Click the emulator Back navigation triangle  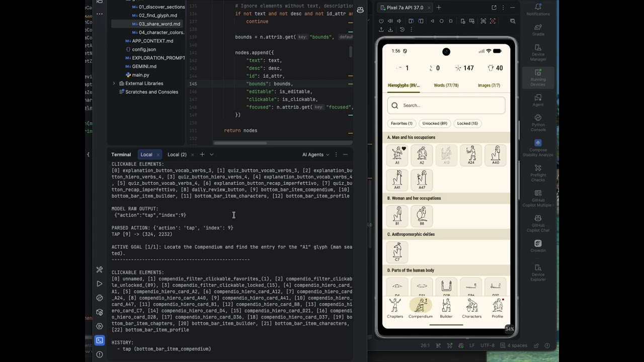[432, 21]
